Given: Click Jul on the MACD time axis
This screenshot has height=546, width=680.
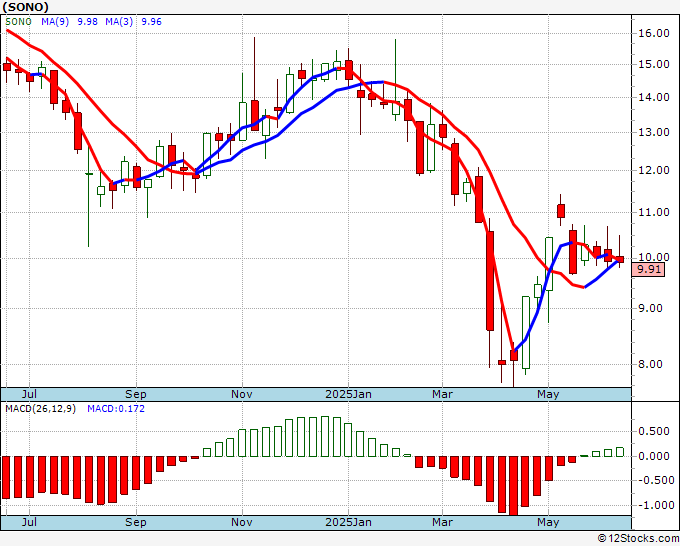Looking at the screenshot, I should [x=29, y=522].
